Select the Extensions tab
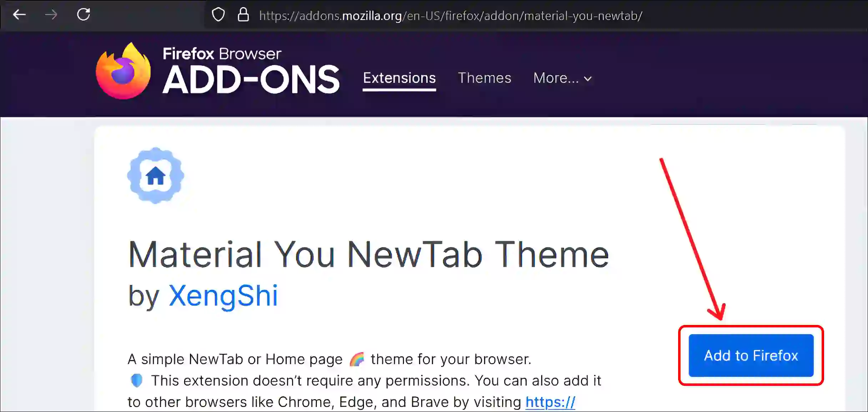Image resolution: width=868 pixels, height=412 pixels. pos(399,77)
